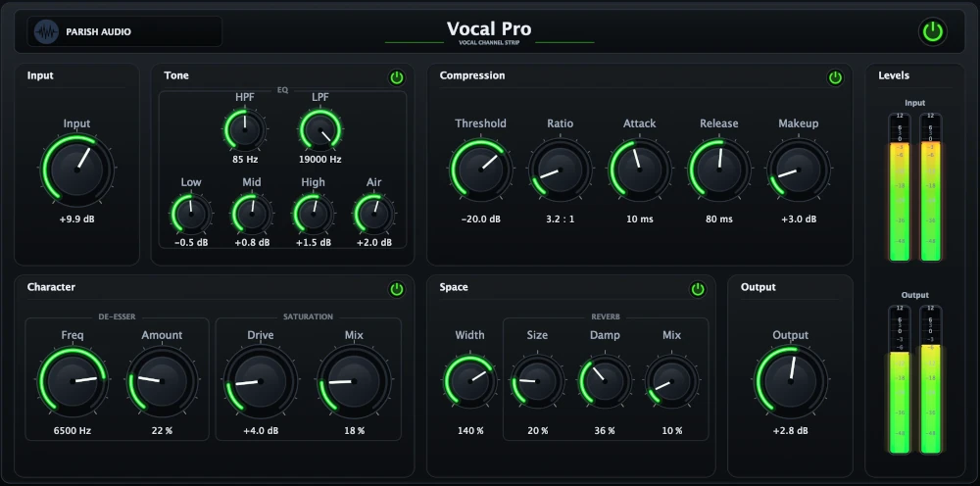Click the 80 ms release value
The height and width of the screenshot is (486, 980).
pyautogui.click(x=718, y=219)
